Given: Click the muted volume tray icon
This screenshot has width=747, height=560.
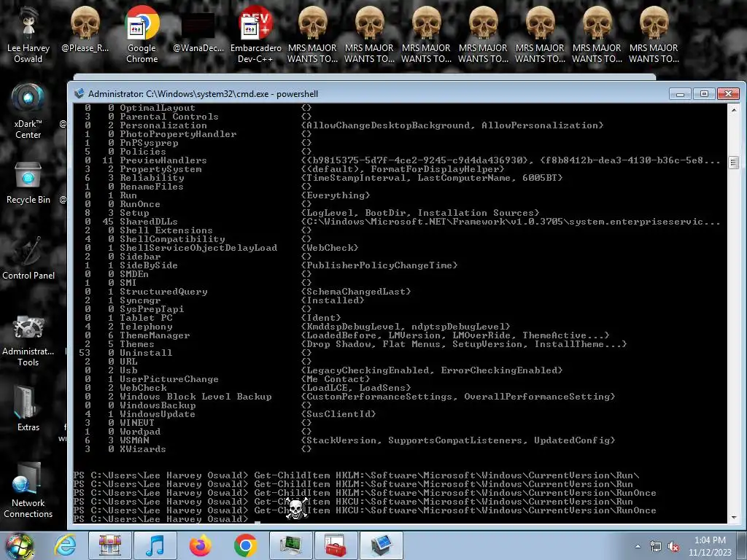Looking at the screenshot, I should point(673,547).
